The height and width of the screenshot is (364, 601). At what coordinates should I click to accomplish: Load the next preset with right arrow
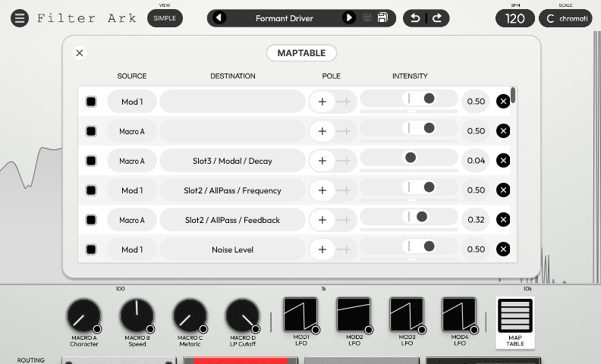pos(349,18)
